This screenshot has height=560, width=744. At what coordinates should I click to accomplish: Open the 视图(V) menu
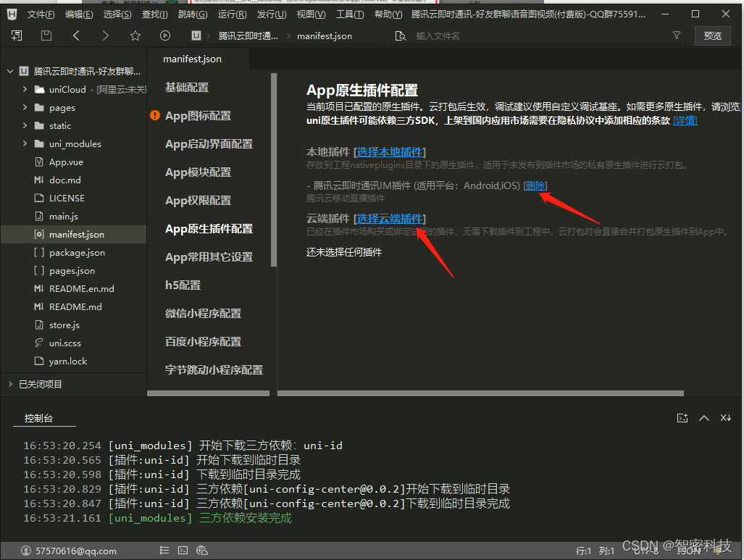click(311, 14)
